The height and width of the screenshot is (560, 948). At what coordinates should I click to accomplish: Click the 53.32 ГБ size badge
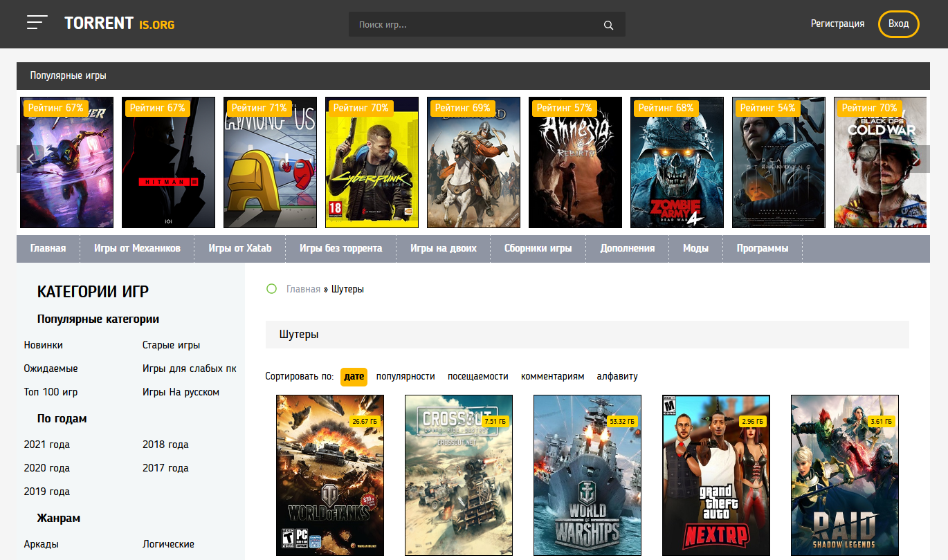coord(623,421)
